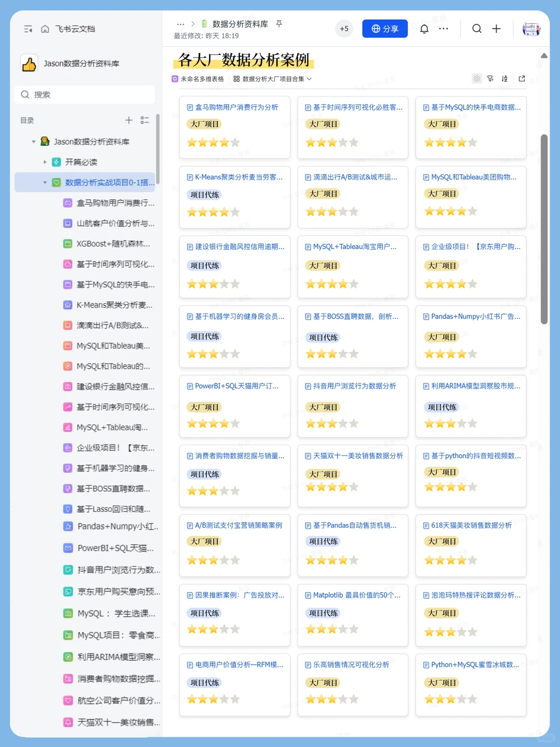Open 建设银行金融风控信 sidebar page
The image size is (560, 747).
point(109,387)
